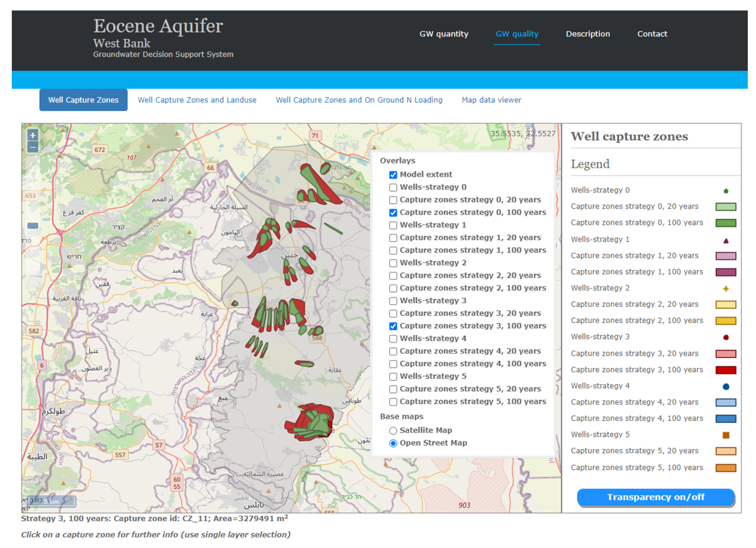
Task: Click the Wells-strategy 4 blue circle marker
Action: coord(726,386)
